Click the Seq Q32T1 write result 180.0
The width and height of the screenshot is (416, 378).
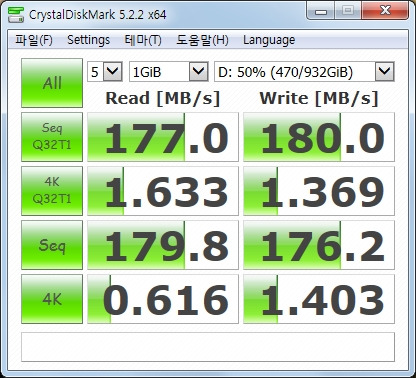319,137
